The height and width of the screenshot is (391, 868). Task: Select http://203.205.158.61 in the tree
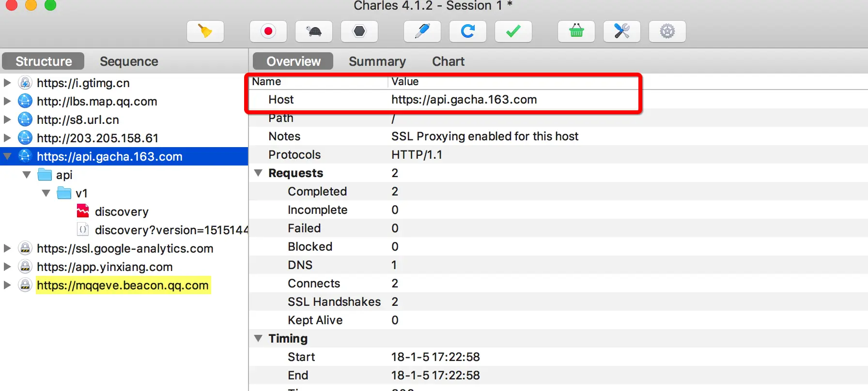point(97,138)
